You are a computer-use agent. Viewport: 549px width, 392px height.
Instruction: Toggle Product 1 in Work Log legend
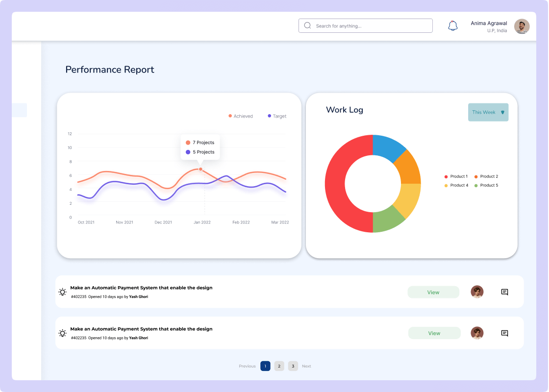pos(456,176)
